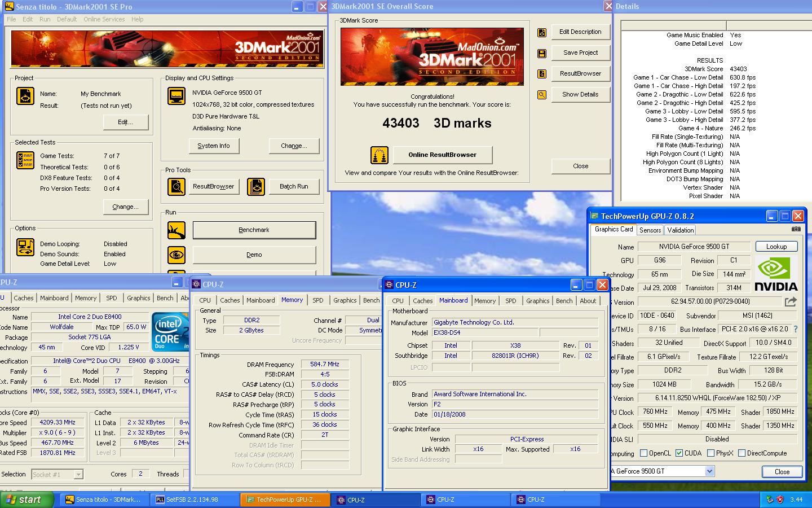Open the Help menu in 3DMark
The height and width of the screenshot is (508, 812).
pos(138,19)
